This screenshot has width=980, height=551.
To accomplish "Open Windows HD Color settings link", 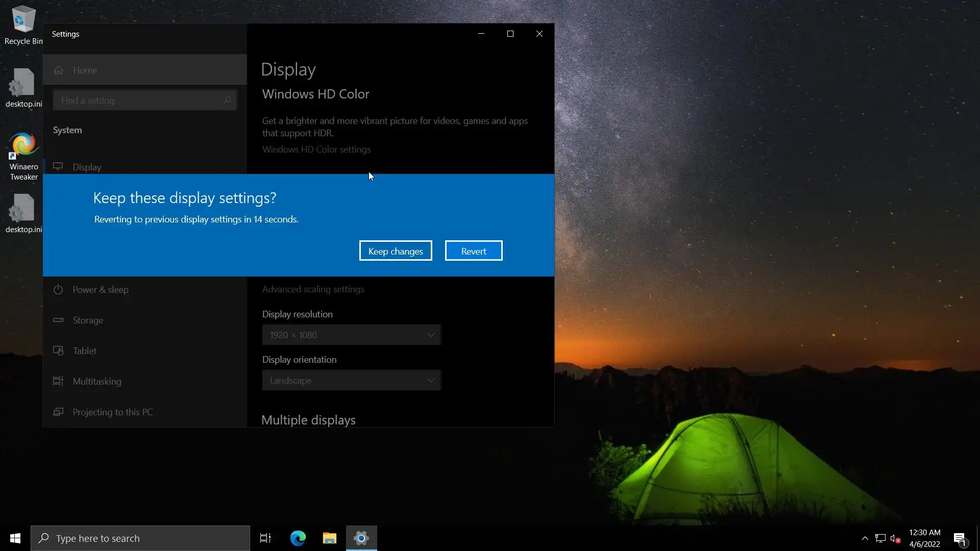I will tap(316, 149).
